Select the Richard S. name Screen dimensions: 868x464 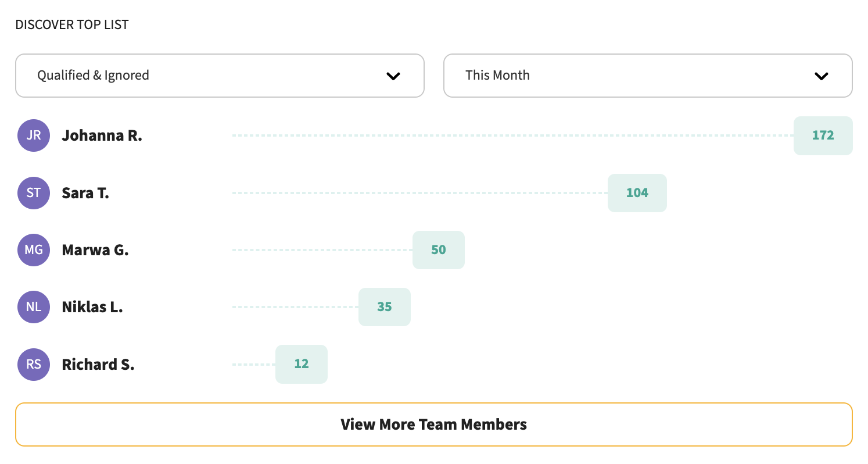(x=98, y=365)
